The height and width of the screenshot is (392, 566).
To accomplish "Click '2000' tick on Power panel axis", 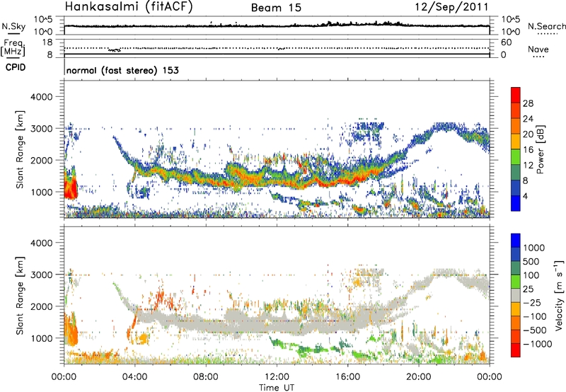I will point(41,160).
